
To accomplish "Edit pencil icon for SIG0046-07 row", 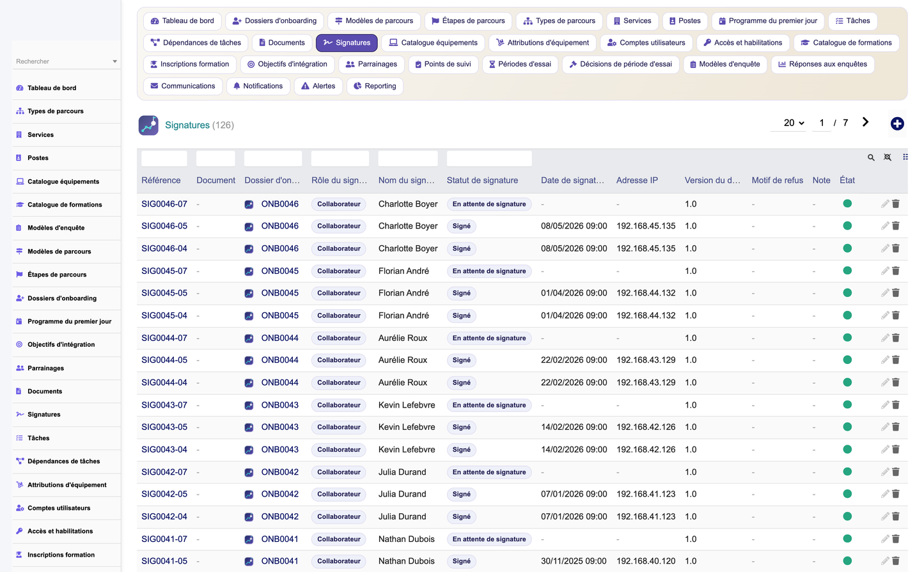I will pos(885,203).
